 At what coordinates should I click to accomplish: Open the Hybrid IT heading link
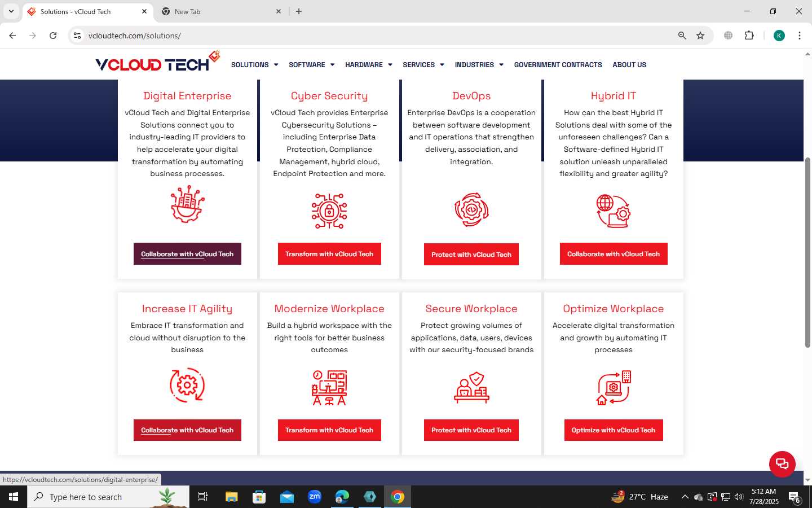(614, 96)
